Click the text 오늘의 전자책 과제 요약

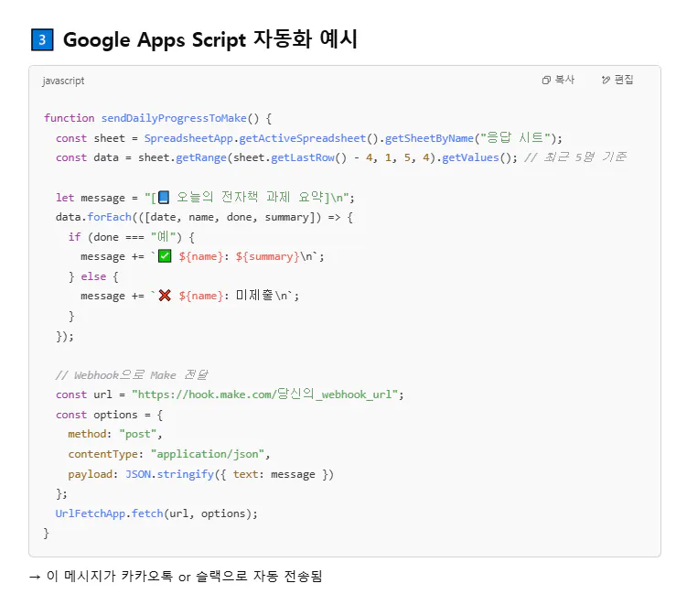[x=250, y=197]
